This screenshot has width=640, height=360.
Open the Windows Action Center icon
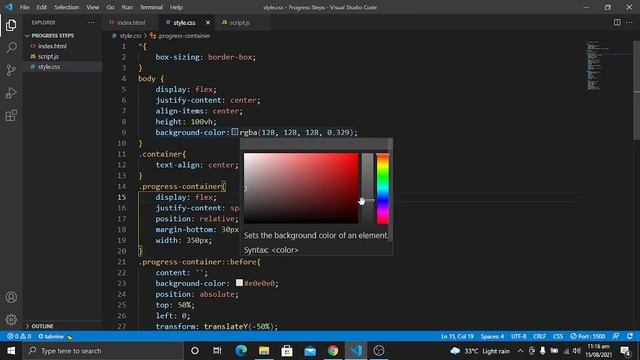(625, 351)
